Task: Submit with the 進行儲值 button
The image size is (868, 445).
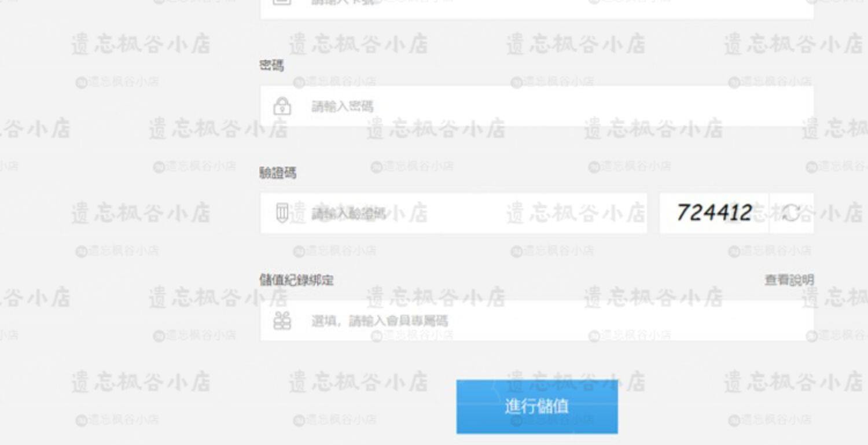Action: pos(537,406)
